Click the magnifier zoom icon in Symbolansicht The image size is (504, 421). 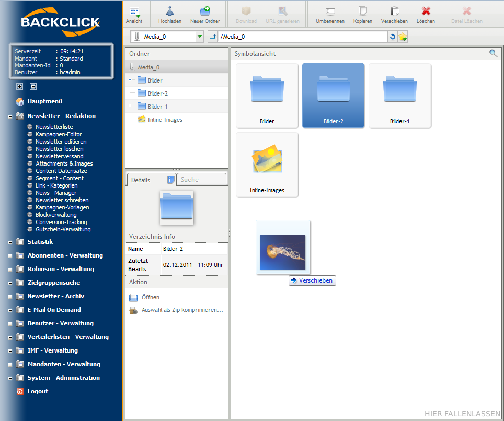click(x=493, y=53)
